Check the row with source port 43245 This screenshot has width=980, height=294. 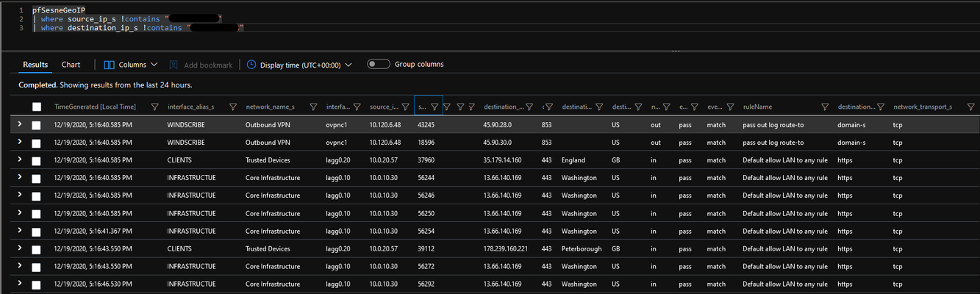(x=37, y=125)
